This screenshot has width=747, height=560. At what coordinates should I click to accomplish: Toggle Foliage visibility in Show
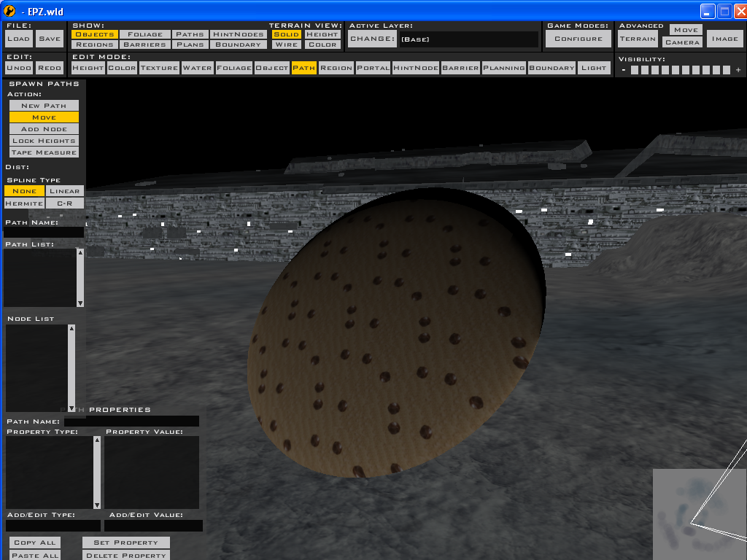tap(145, 34)
